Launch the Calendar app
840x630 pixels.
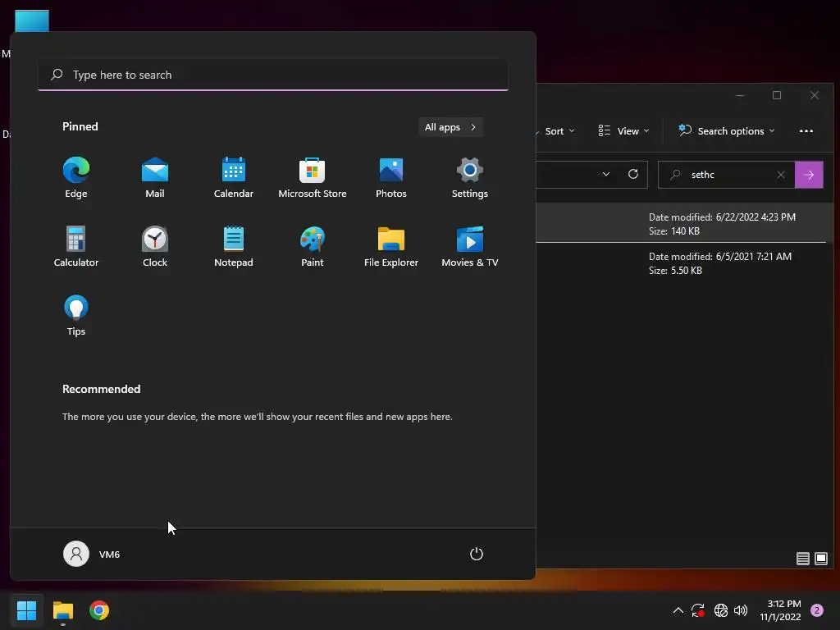pos(234,178)
